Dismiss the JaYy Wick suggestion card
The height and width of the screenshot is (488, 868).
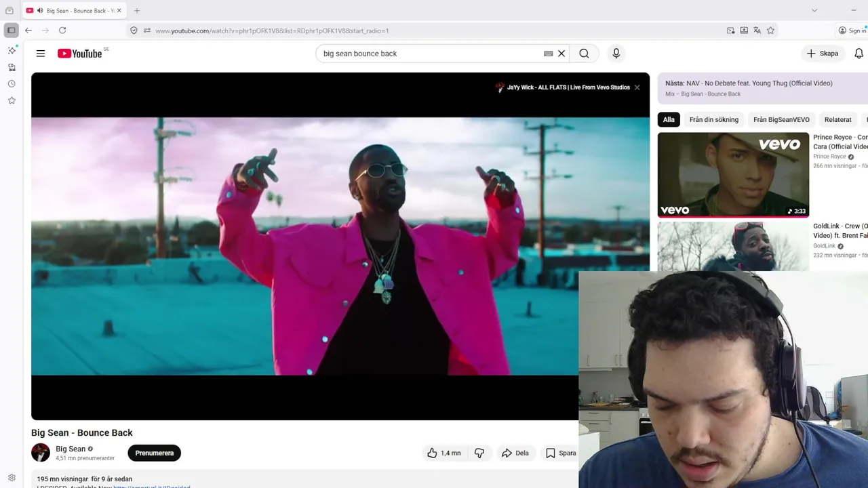click(637, 87)
